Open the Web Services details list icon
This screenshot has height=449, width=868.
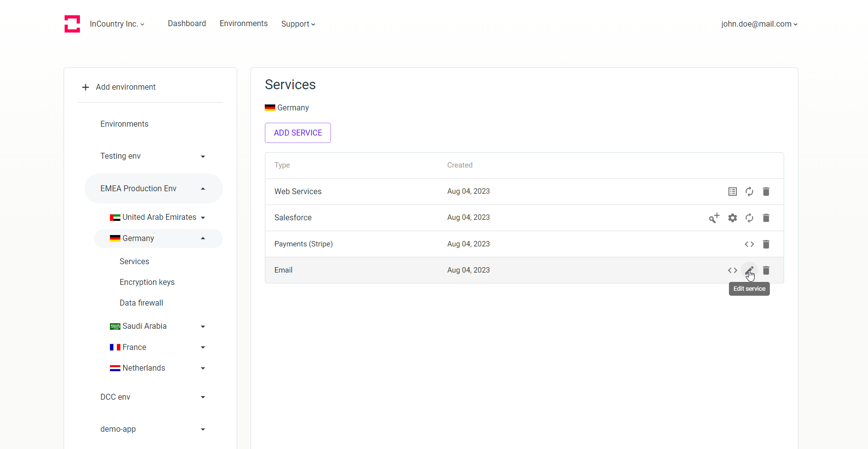732,192
